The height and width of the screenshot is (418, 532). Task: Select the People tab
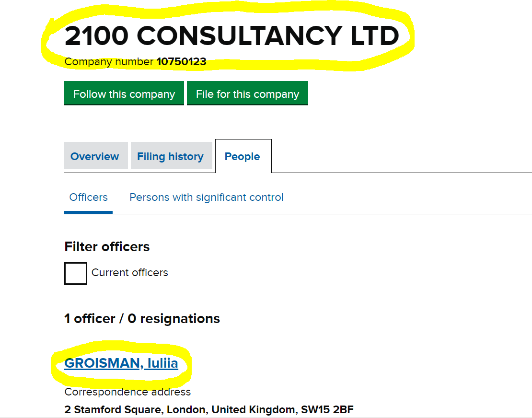(x=243, y=156)
